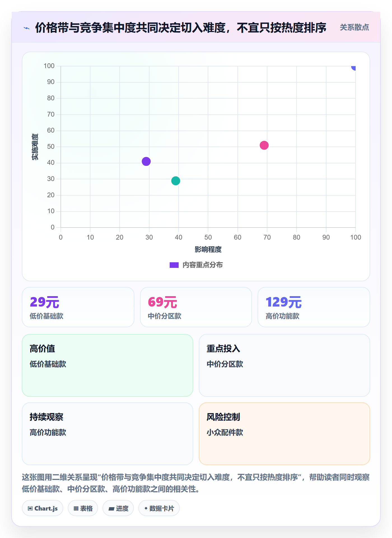The width and height of the screenshot is (392, 538).
Task: Click the Chart.js tag chip
Action: coord(43,508)
